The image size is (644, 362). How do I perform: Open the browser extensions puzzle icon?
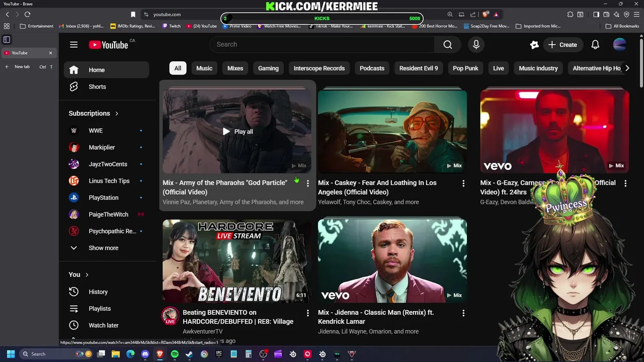tap(570, 15)
